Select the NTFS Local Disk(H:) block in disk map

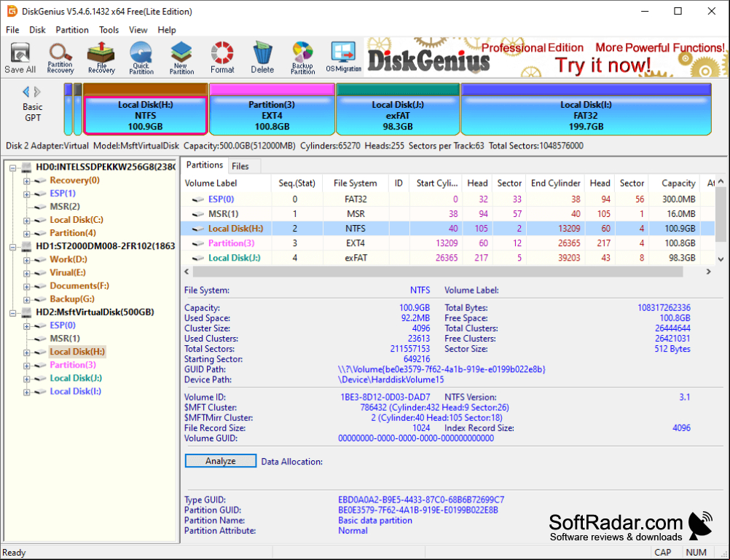click(x=145, y=110)
